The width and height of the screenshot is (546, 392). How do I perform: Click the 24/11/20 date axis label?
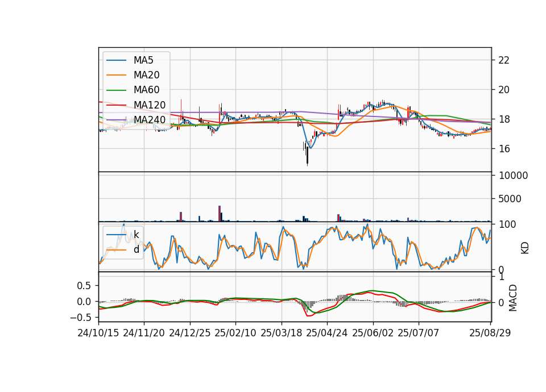(x=144, y=333)
